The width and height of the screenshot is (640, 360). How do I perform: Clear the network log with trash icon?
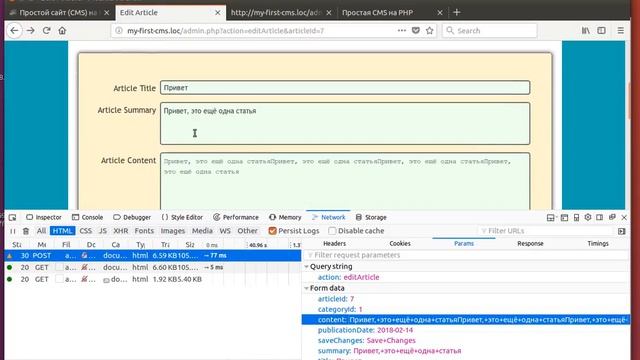26,231
